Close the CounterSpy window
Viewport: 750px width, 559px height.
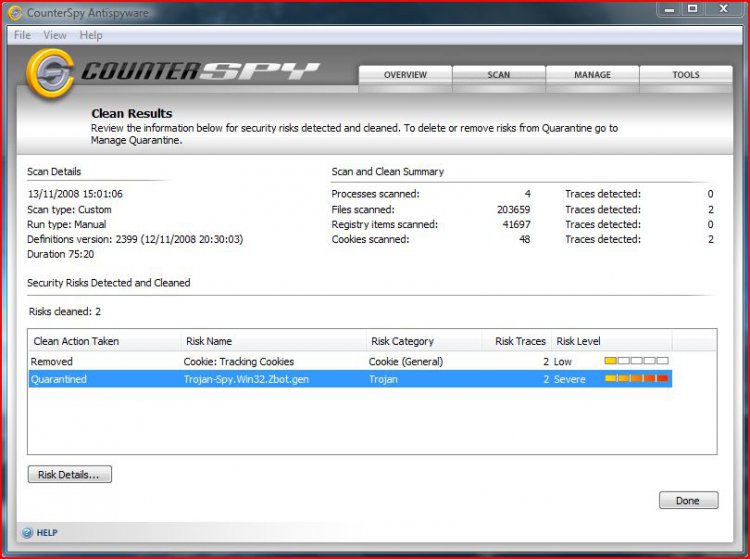click(x=724, y=9)
